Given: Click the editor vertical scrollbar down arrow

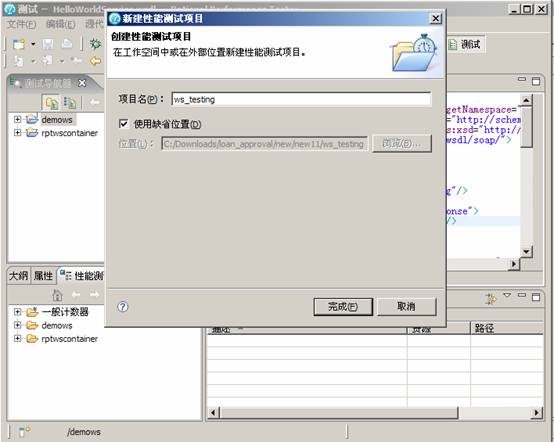Looking at the screenshot, I should coord(526,251).
